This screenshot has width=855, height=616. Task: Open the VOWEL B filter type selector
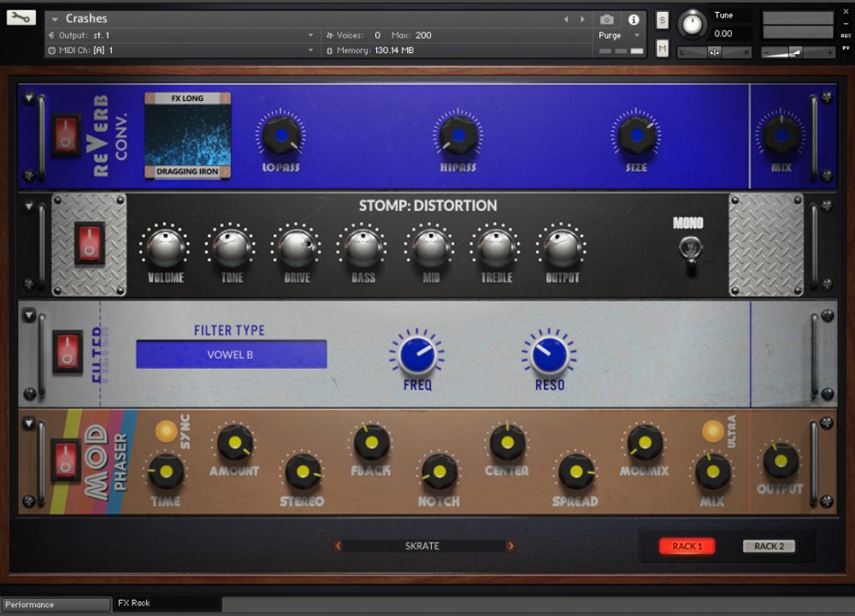[231, 354]
